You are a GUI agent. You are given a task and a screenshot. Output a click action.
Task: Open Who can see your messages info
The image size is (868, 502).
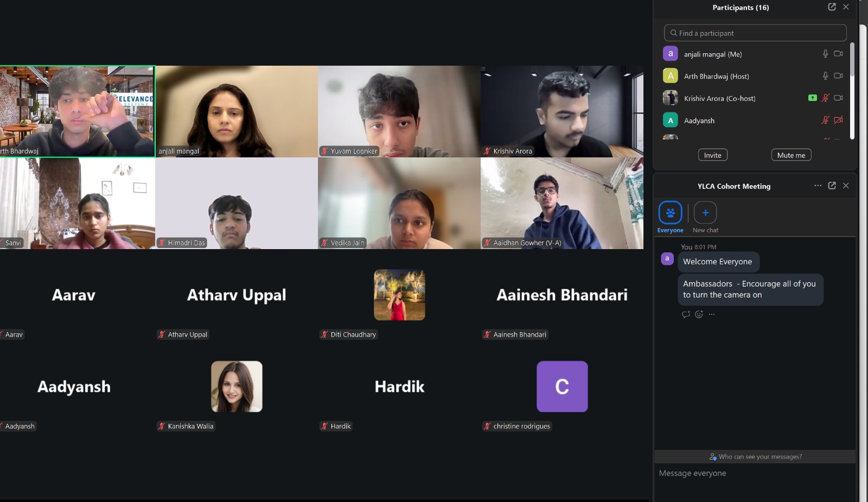point(755,457)
